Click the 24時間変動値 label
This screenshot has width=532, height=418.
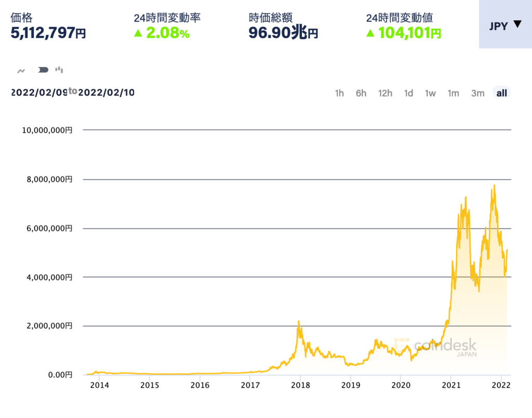(400, 18)
